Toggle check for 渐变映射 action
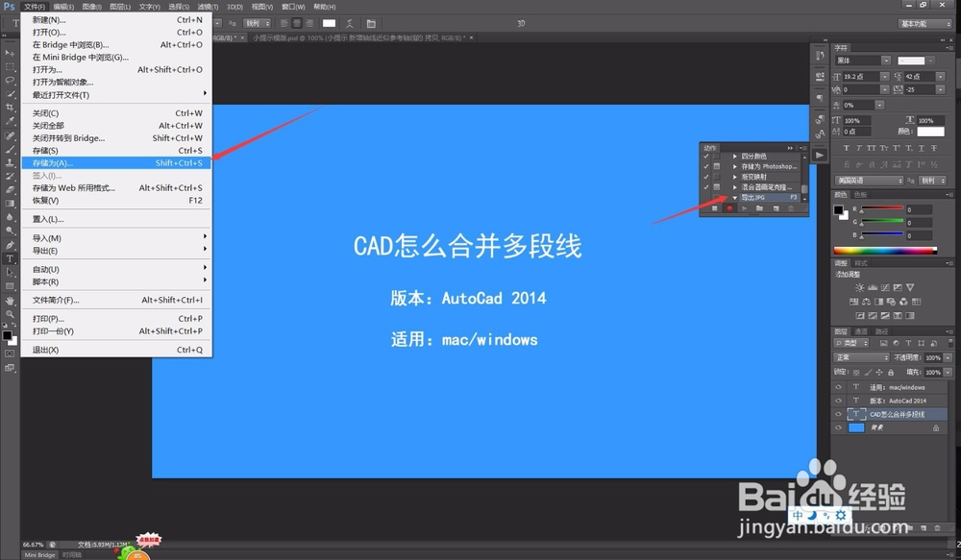This screenshot has width=961, height=560. (x=706, y=177)
